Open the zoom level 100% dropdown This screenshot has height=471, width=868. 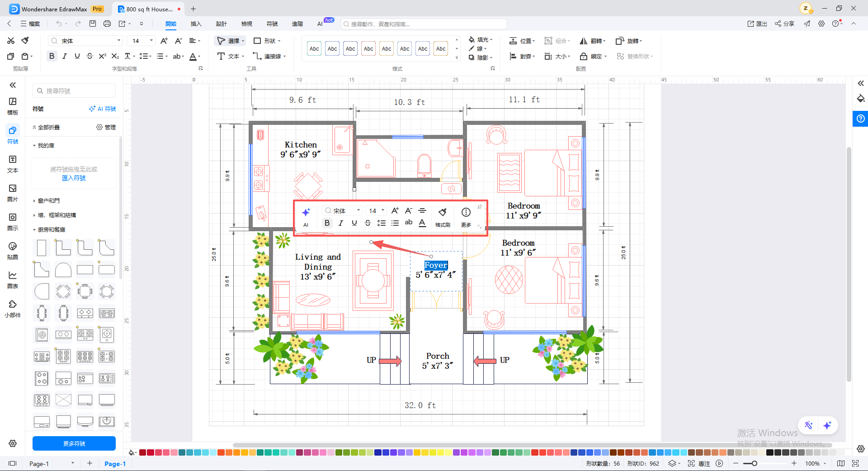(x=816, y=463)
